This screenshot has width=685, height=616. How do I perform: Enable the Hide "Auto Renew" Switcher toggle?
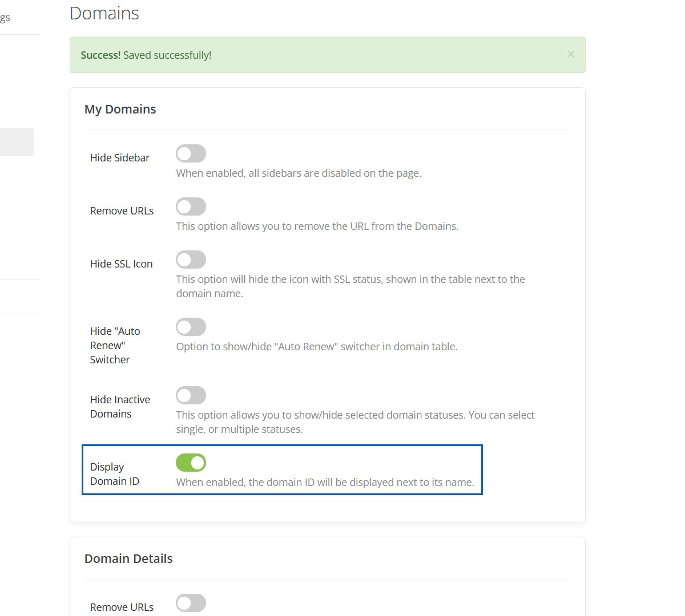pos(191,327)
